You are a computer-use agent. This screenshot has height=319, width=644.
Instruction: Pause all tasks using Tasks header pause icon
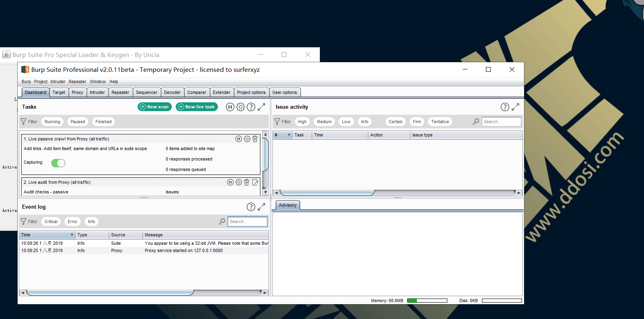tap(230, 107)
